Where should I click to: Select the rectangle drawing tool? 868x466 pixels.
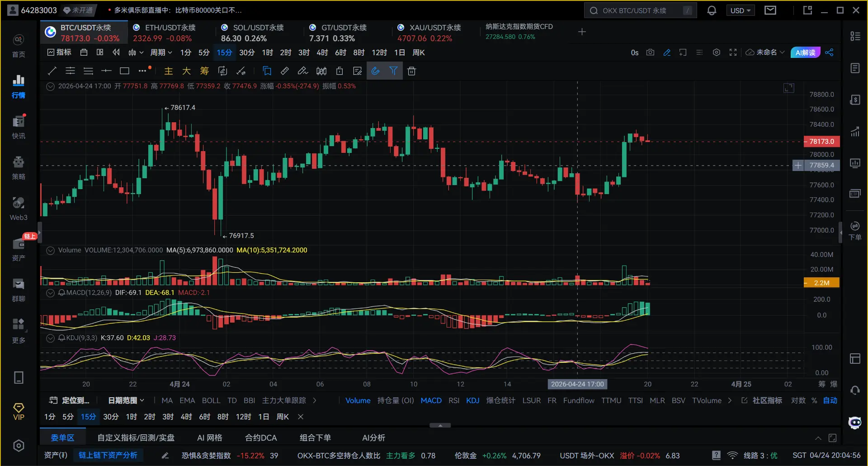click(x=124, y=71)
